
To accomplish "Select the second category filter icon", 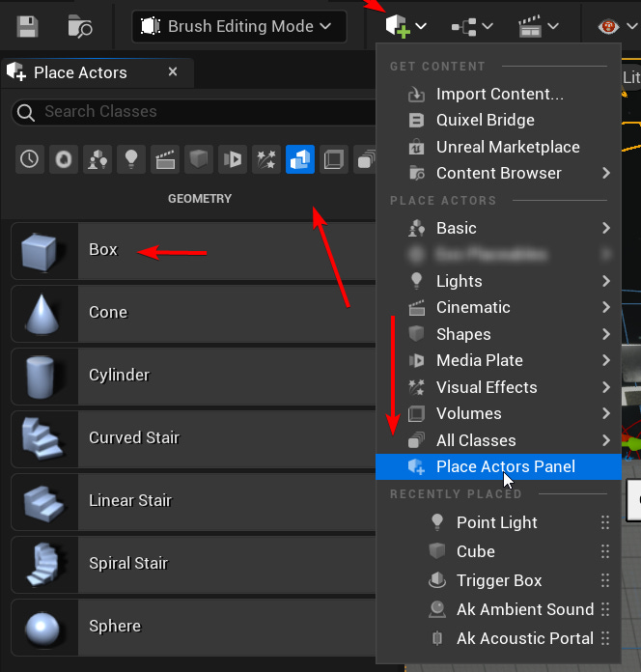I will [x=64, y=159].
